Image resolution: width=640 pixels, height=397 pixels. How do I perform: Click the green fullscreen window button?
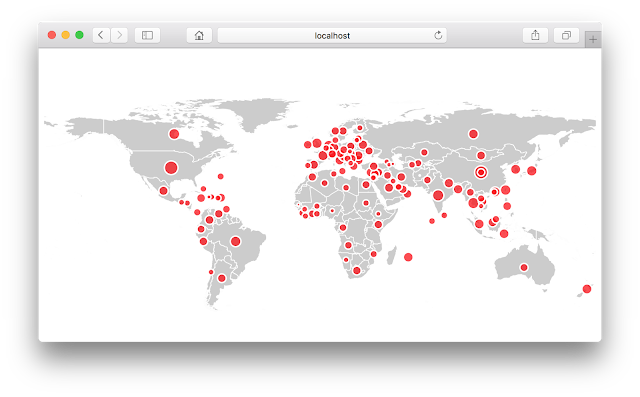(x=80, y=35)
